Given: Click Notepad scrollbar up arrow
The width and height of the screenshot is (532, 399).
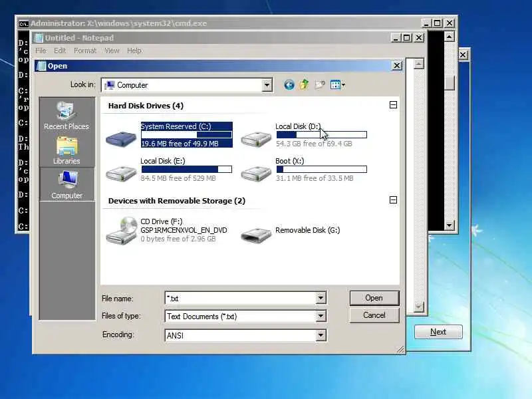Looking at the screenshot, I should point(419,63).
